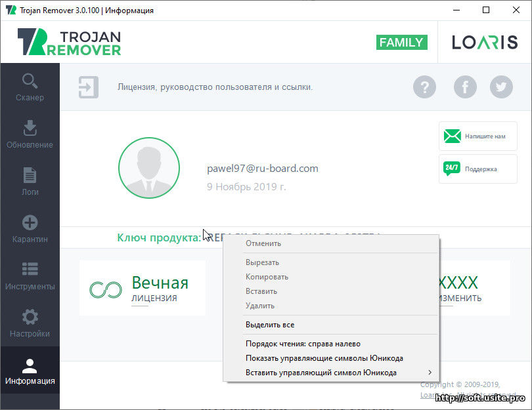Image resolution: width=532 pixels, height=410 pixels.
Task: Select the Информация person tab
Action: point(30,370)
